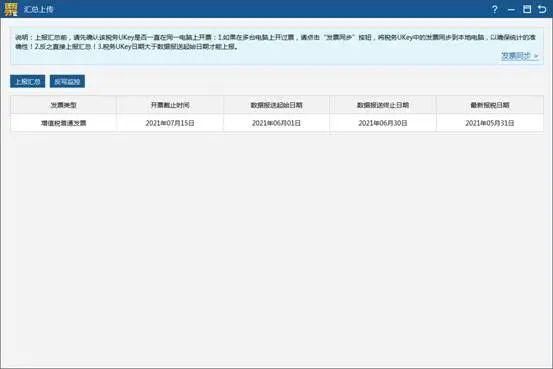Minimize the 汇总上传 window
Screen dimensions: 553x369
(x=511, y=10)
